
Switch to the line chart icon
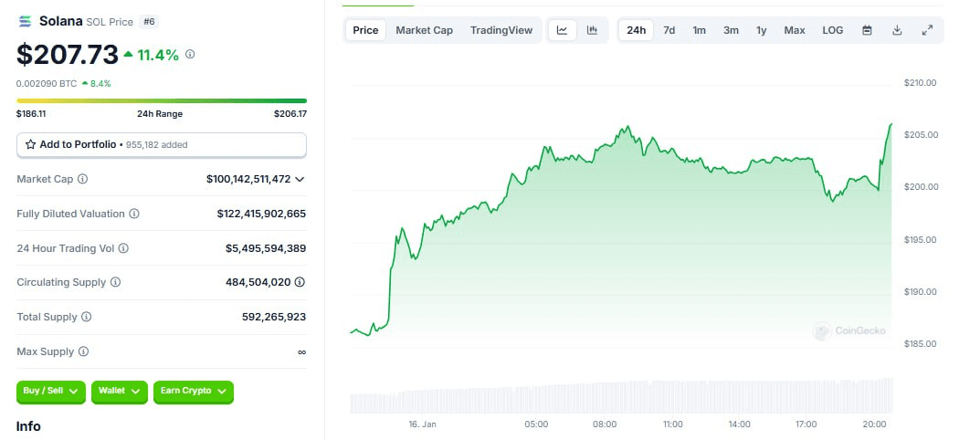[x=562, y=30]
